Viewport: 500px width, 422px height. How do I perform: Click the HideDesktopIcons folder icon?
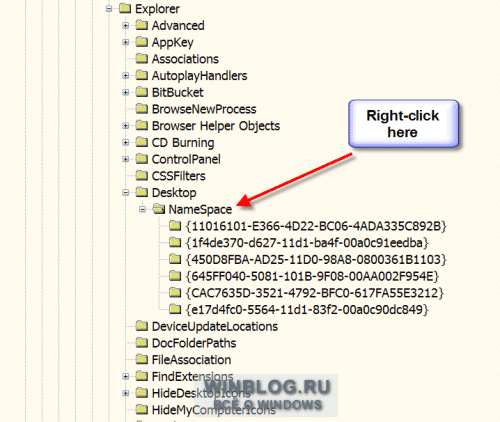point(142,393)
